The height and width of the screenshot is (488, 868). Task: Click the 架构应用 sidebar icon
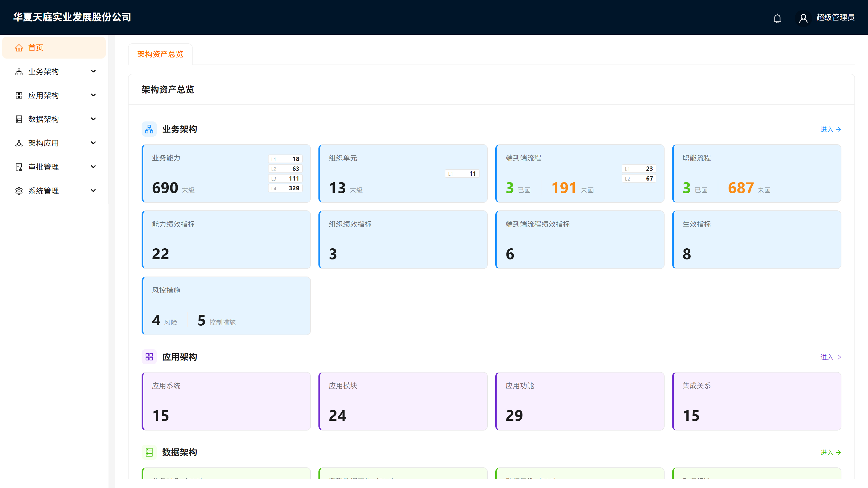tap(19, 143)
